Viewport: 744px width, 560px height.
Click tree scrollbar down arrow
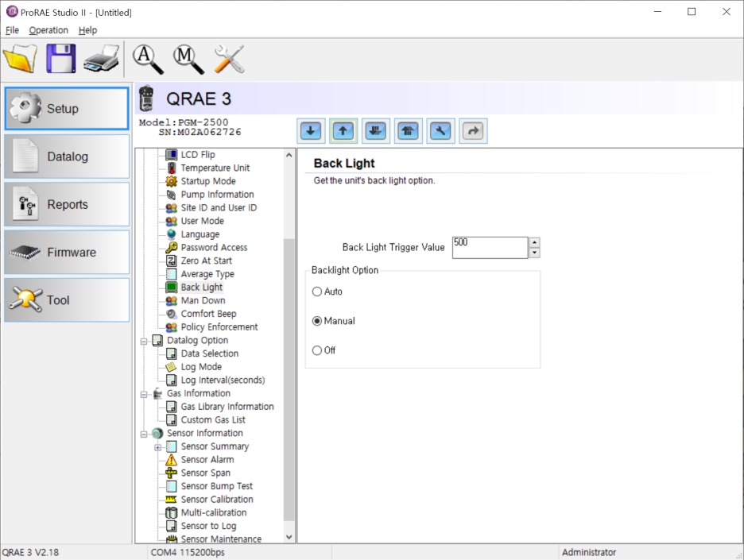tap(289, 537)
